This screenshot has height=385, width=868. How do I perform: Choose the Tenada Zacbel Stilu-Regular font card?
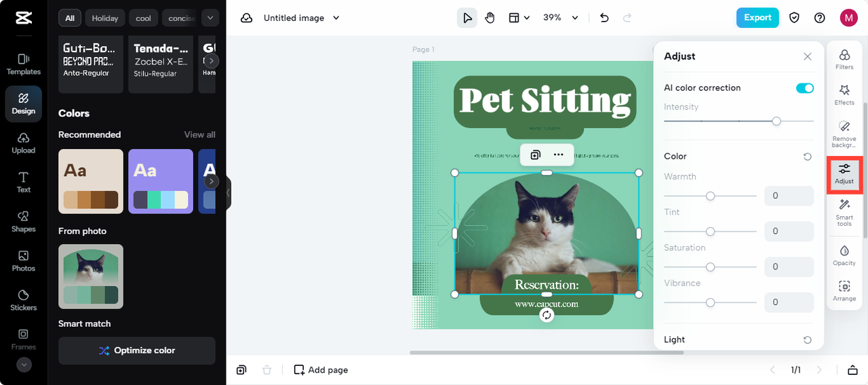point(161,64)
